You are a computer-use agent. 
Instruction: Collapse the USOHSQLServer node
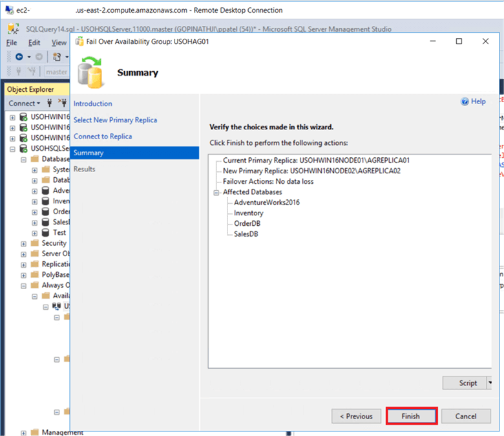coord(12,149)
